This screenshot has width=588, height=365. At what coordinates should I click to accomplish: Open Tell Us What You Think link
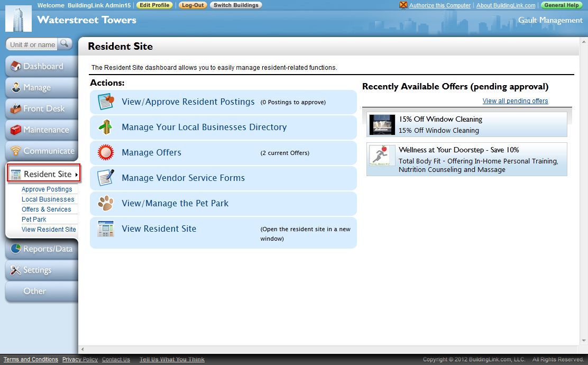172,359
